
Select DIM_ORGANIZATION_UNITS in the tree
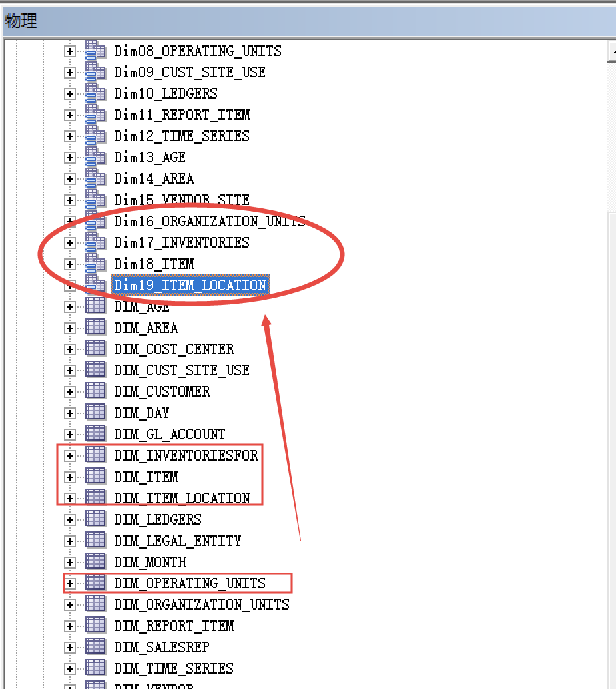pos(201,604)
